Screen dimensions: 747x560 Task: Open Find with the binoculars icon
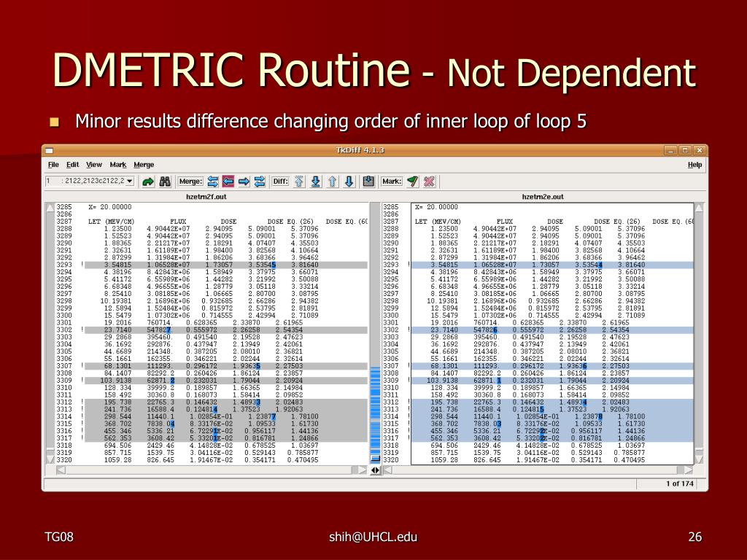(165, 182)
